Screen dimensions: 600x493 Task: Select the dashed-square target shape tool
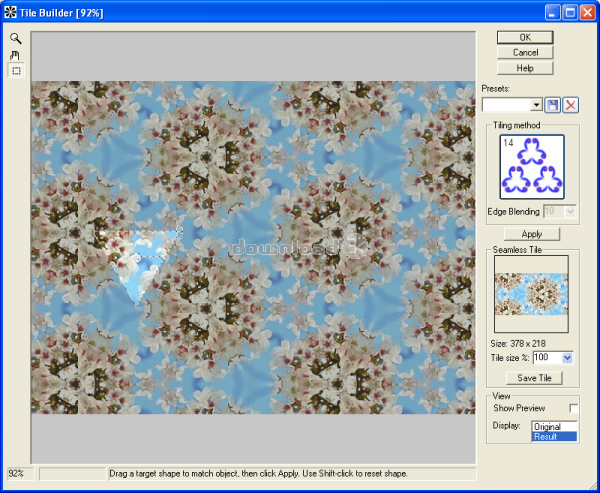(16, 71)
